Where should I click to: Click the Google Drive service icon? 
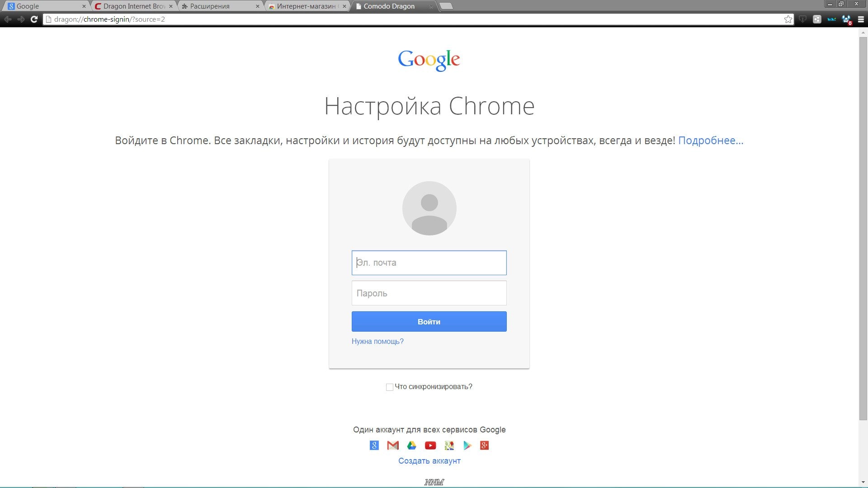(411, 446)
